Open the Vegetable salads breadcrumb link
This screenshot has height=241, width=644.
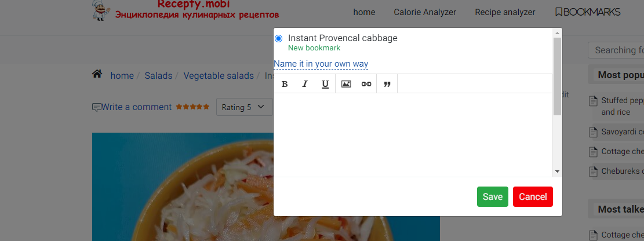219,76
